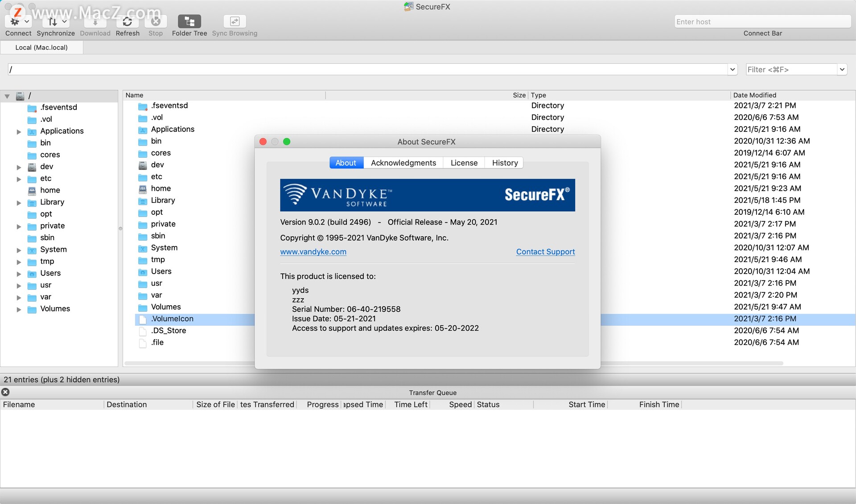Viewport: 856px width, 504px height.
Task: Expand usr in folder tree
Action: click(x=19, y=286)
